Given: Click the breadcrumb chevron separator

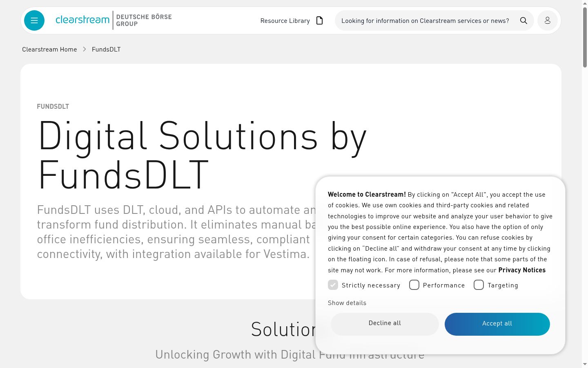Looking at the screenshot, I should point(85,49).
